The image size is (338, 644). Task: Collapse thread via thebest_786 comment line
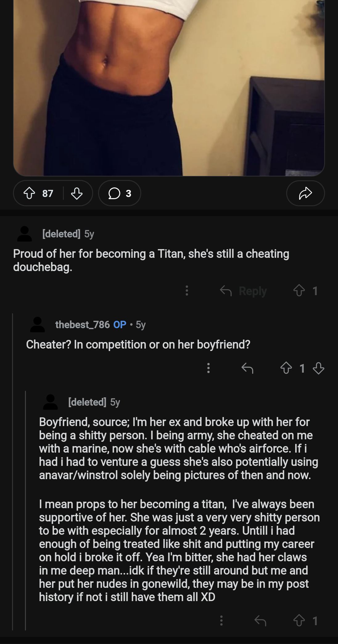(x=13, y=463)
